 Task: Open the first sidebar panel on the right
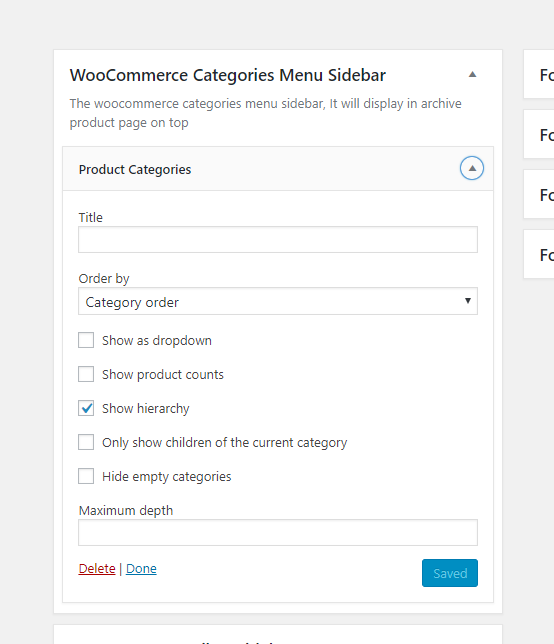(x=539, y=74)
